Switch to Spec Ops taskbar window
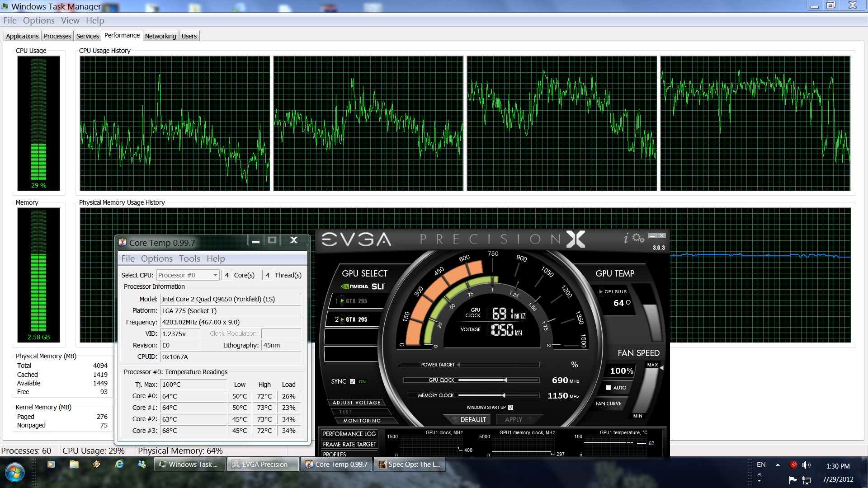 tap(410, 465)
